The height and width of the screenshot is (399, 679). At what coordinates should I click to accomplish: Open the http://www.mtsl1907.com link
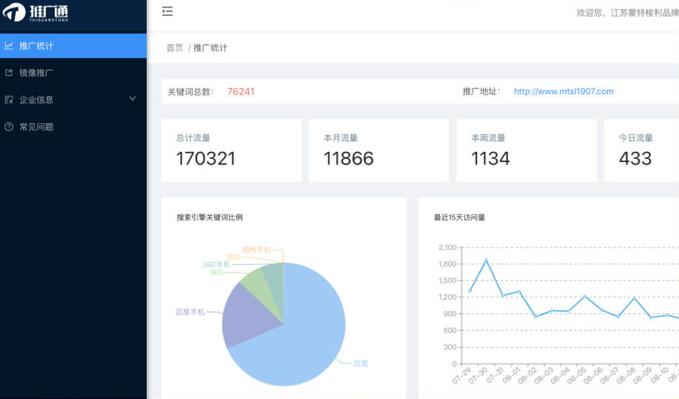[x=563, y=91]
